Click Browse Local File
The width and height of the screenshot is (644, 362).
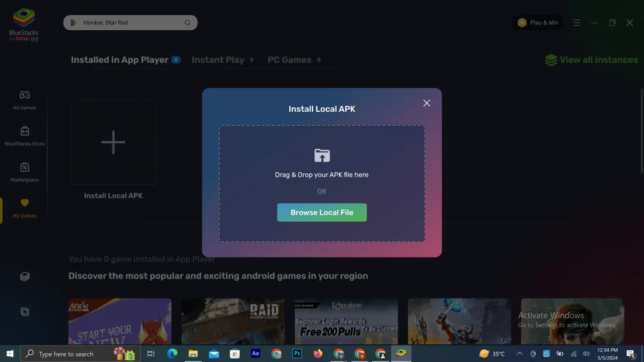tap(321, 212)
